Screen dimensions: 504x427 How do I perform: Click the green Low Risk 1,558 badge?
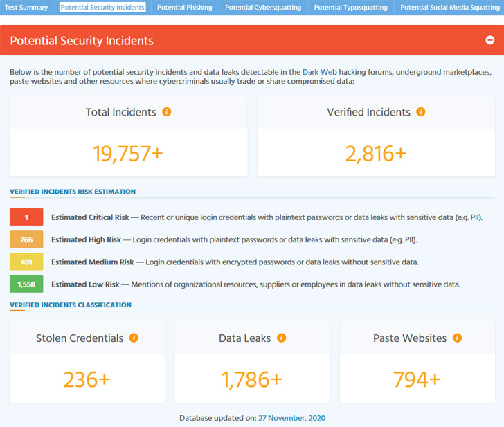[x=26, y=284]
